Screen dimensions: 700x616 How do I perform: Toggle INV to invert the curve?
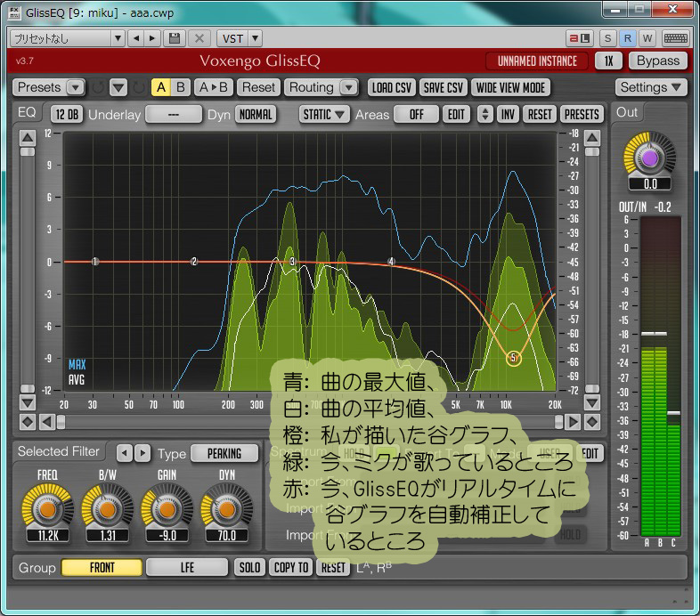click(508, 114)
